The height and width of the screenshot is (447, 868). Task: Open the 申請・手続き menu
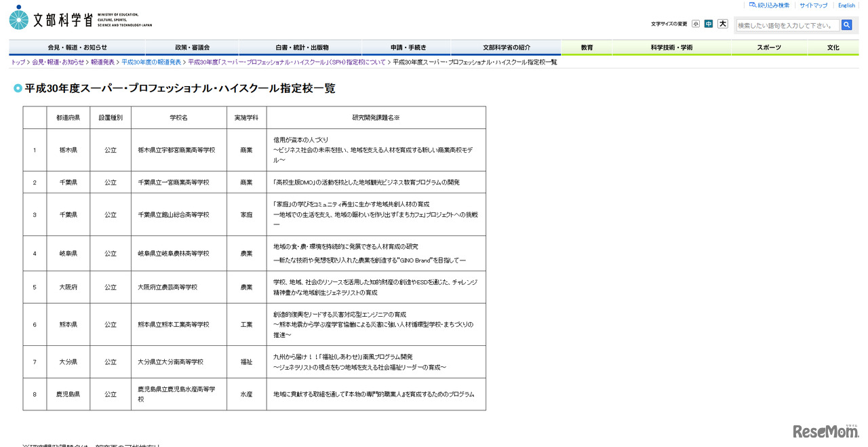tap(407, 47)
